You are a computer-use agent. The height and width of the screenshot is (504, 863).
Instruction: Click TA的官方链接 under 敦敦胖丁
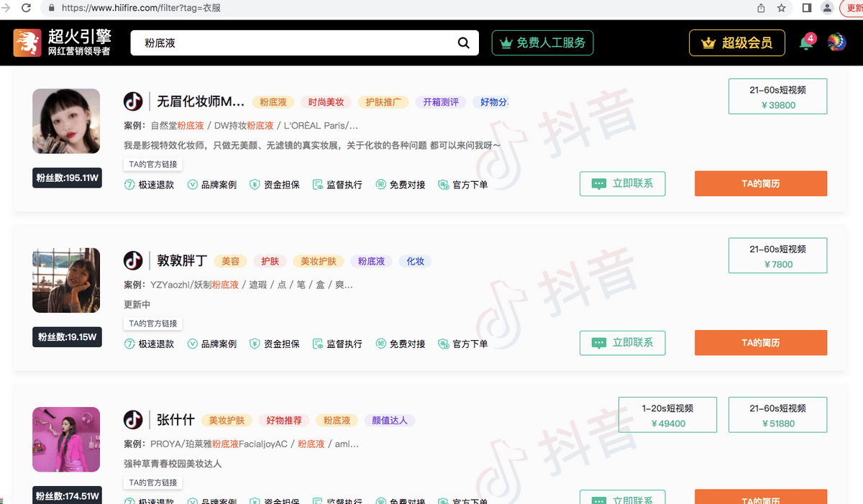152,324
